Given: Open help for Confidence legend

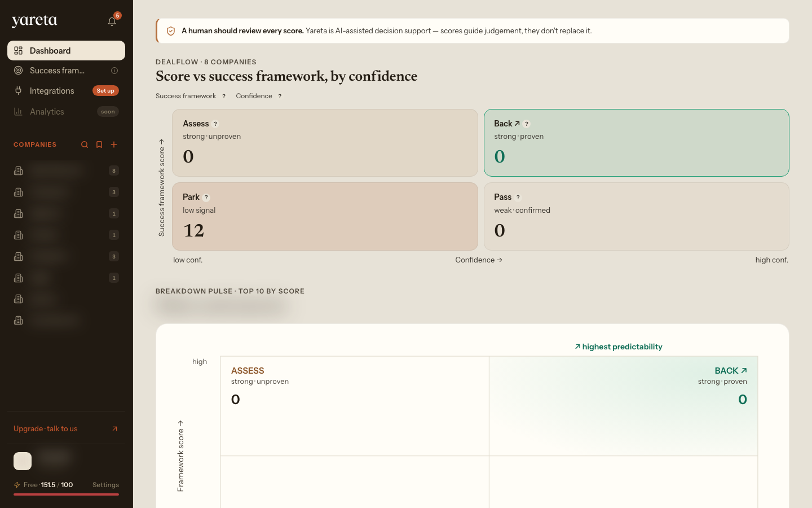Looking at the screenshot, I should point(280,97).
